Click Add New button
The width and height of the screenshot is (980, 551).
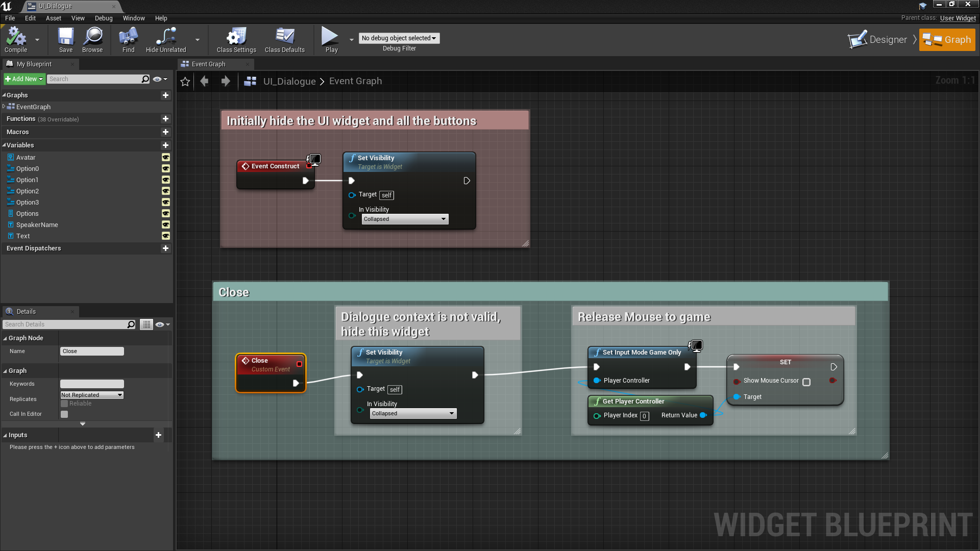point(24,79)
